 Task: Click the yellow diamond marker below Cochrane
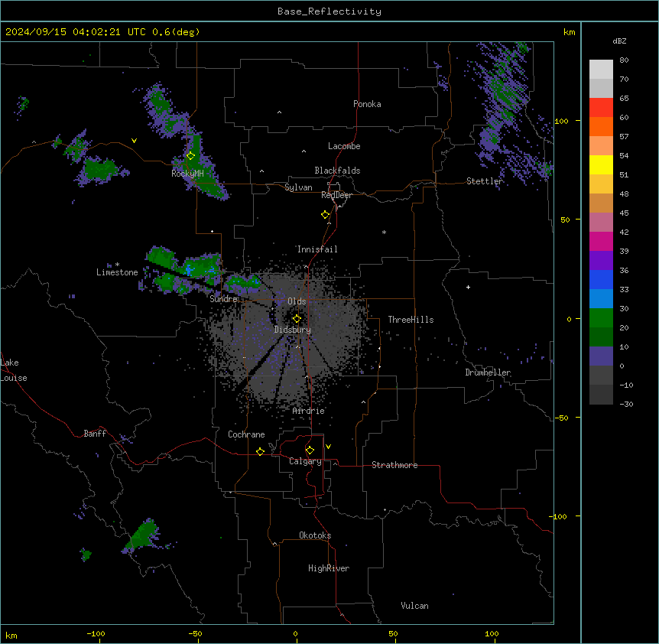click(260, 451)
